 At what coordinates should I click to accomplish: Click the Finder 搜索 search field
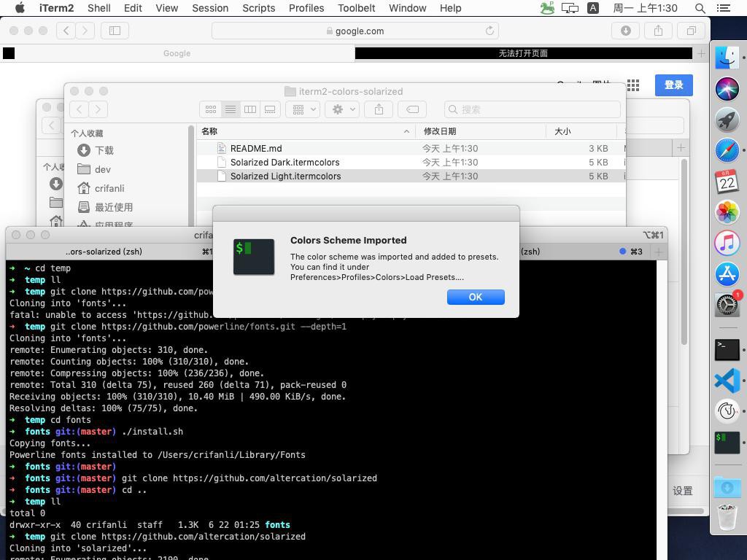[x=533, y=109]
